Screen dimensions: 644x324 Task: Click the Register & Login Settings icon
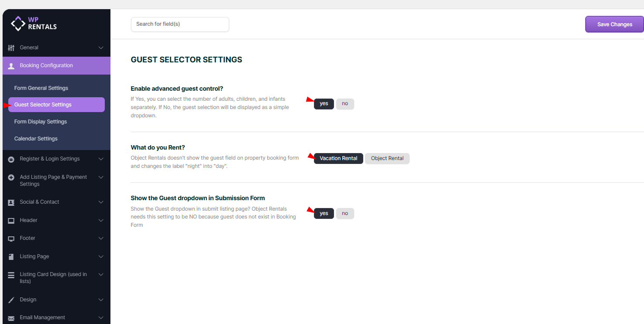[x=11, y=159]
